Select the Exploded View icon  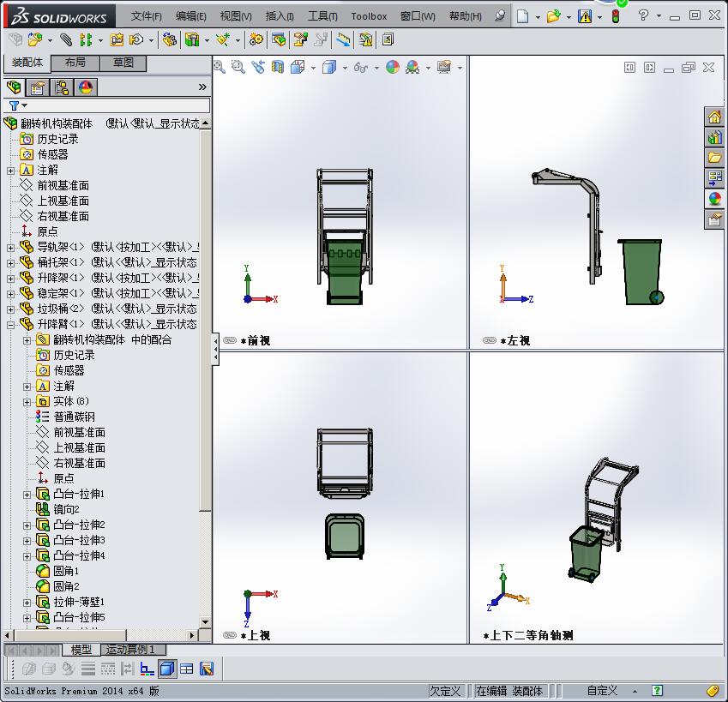pos(300,40)
